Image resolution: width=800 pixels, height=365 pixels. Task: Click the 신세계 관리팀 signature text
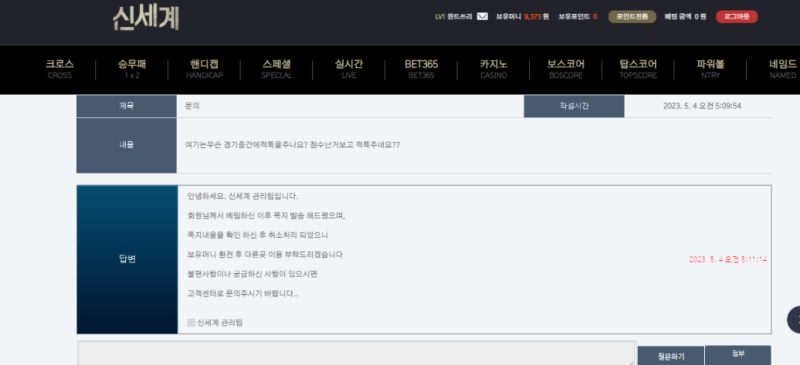(220, 323)
